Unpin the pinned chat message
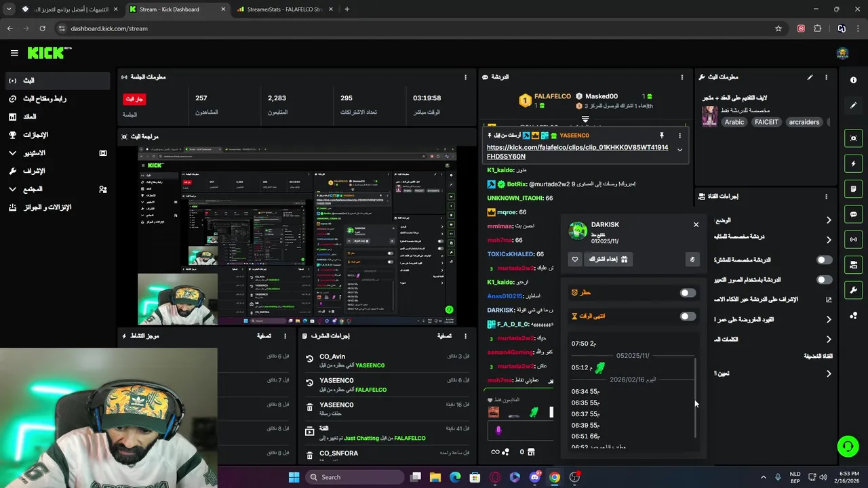The height and width of the screenshot is (488, 868). tap(662, 136)
